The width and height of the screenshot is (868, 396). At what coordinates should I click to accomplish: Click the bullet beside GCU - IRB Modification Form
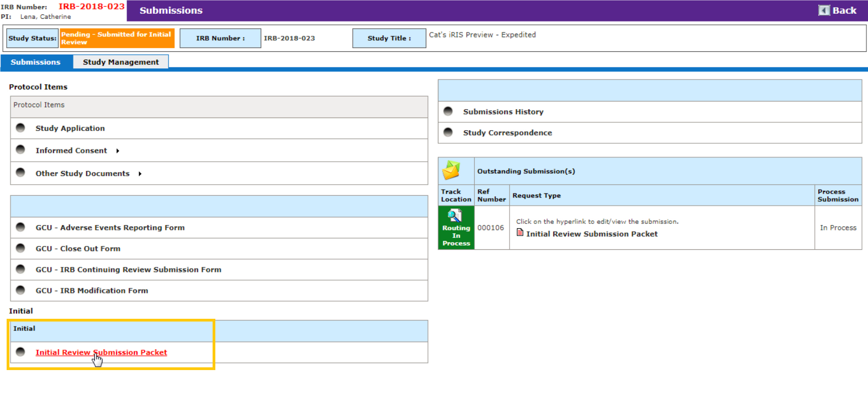point(20,290)
